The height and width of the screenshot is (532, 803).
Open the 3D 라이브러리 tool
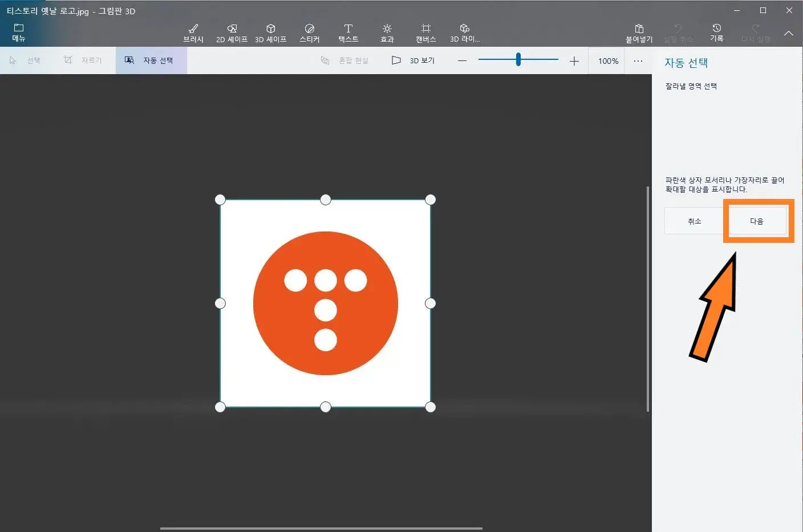tap(465, 33)
